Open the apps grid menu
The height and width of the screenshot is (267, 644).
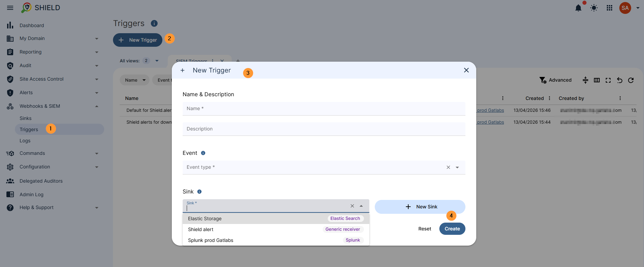point(609,8)
